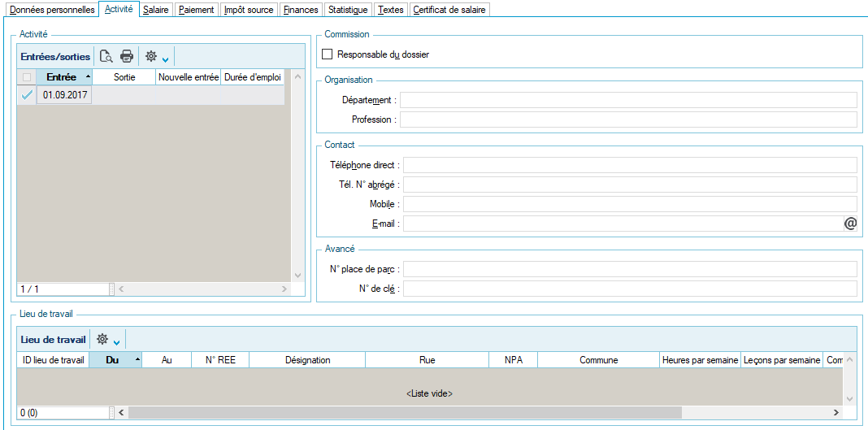Click the 1 / 1 record counter

coord(62,289)
